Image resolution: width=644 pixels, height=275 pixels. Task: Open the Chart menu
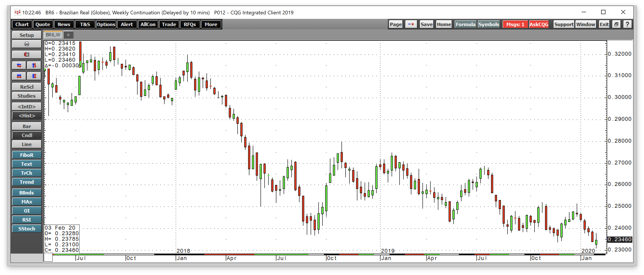coord(22,24)
